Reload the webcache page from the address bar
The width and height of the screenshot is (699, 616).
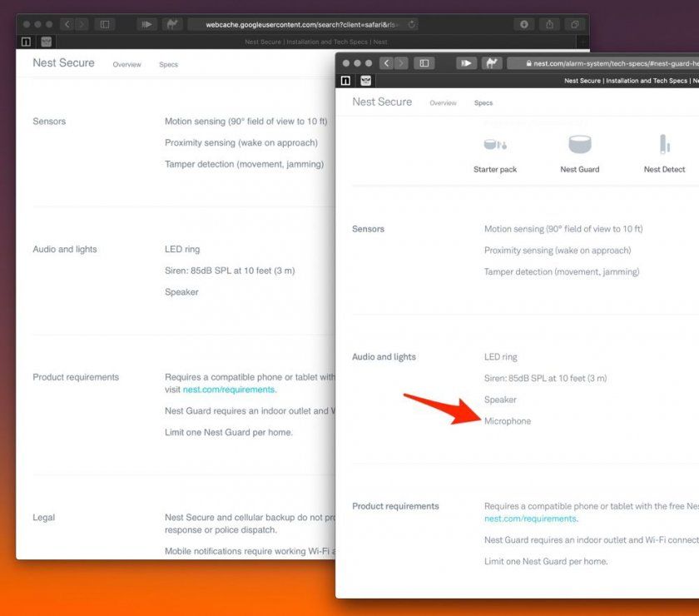tap(412, 24)
